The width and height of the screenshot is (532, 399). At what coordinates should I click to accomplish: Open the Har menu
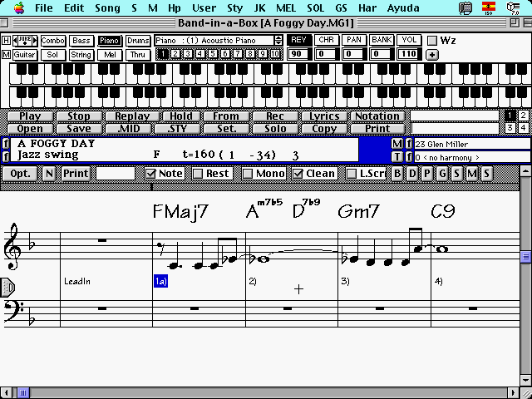click(x=367, y=7)
